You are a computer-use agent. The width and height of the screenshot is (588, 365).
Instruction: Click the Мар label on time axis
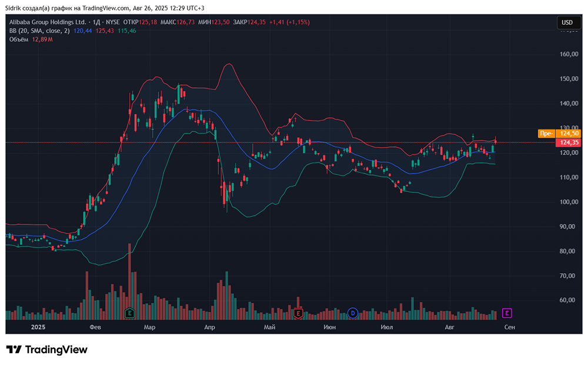[x=149, y=327]
